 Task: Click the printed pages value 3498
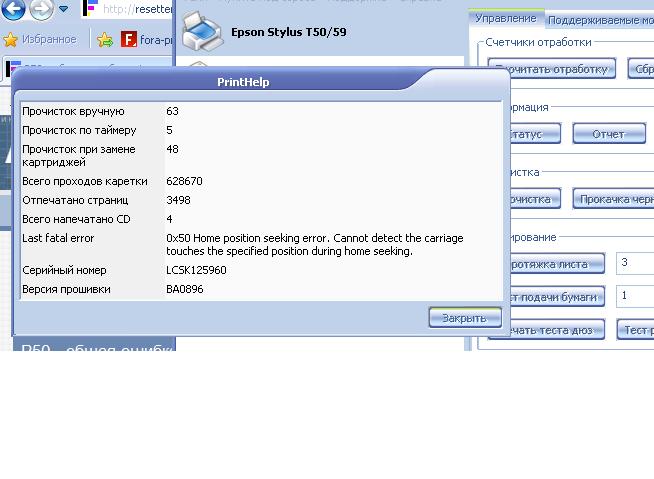(178, 200)
